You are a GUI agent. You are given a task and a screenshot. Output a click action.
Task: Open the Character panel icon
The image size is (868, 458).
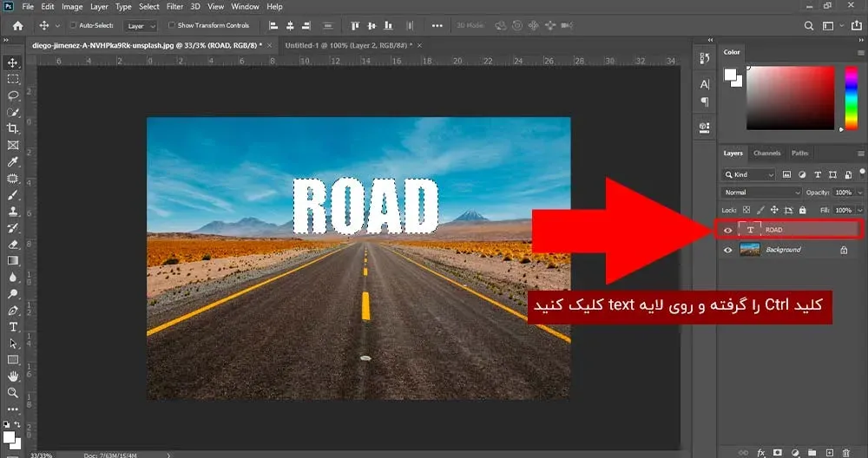[705, 84]
